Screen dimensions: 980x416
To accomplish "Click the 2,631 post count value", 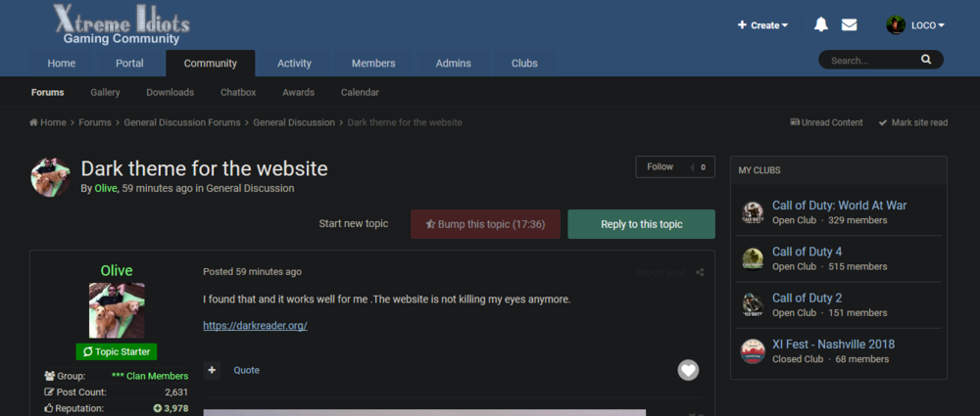I will pos(176,393).
